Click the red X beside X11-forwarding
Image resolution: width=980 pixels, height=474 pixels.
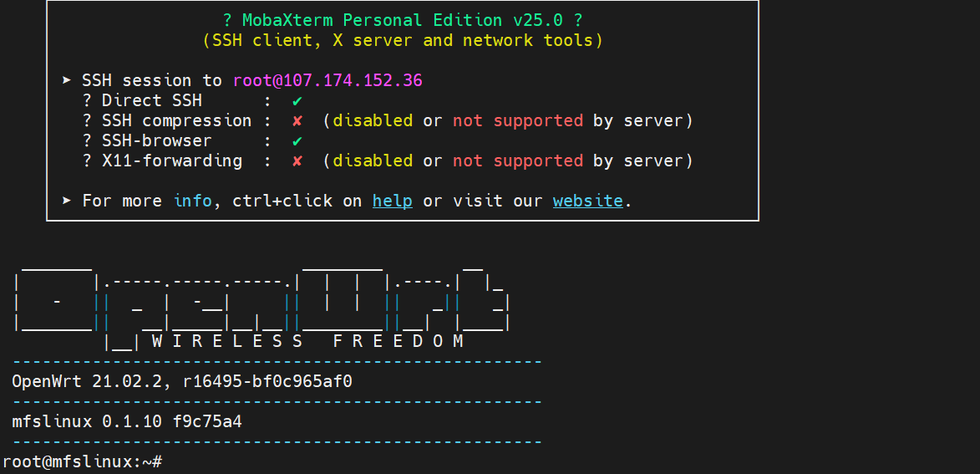tap(297, 161)
